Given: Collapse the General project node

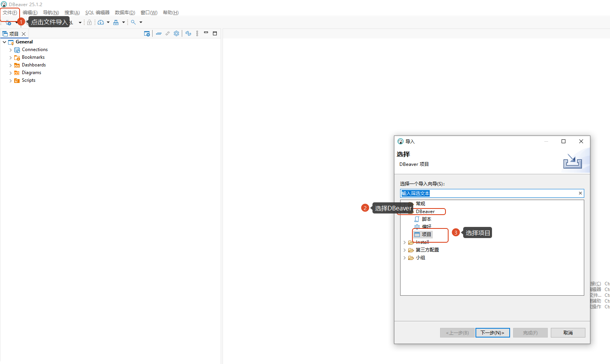Looking at the screenshot, I should point(4,42).
